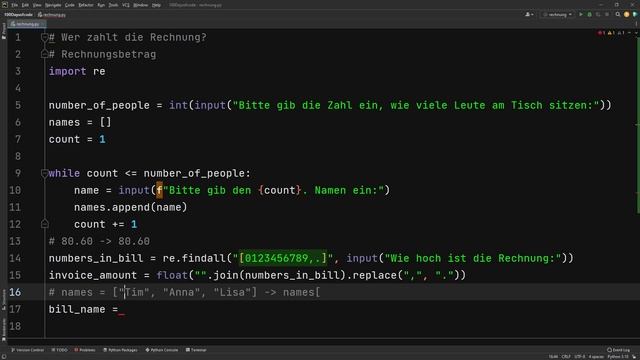Select the rechnung.py editor tab
Viewport: 640px width, 360px height.
[x=27, y=24]
